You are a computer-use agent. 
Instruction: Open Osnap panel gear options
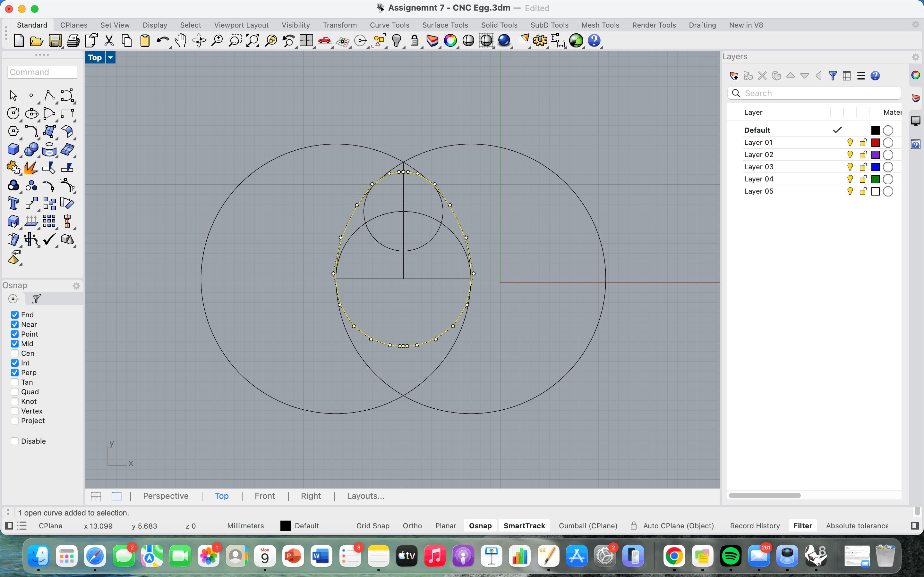[76, 286]
